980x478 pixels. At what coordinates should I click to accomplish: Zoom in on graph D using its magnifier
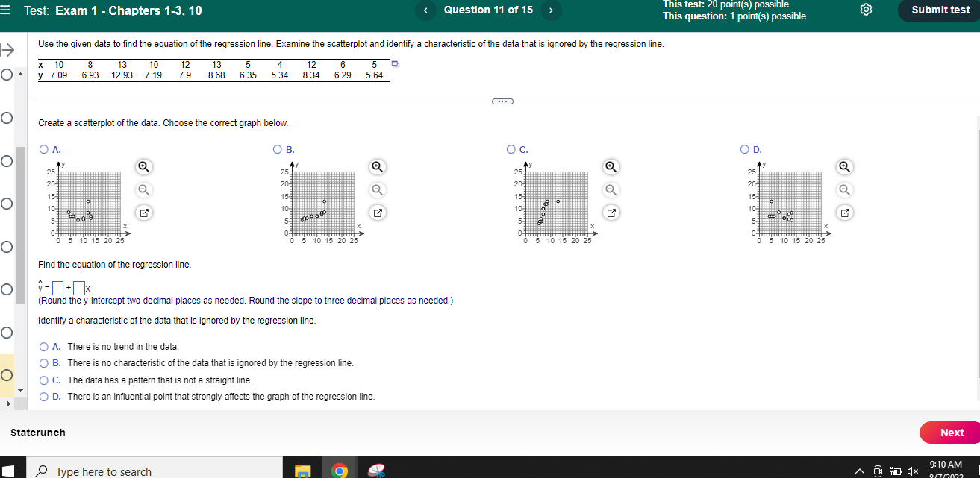pos(844,166)
